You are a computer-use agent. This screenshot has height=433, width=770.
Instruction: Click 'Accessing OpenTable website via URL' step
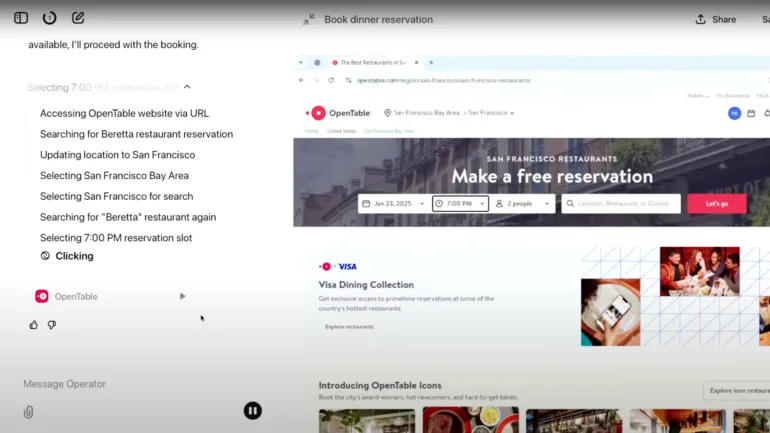(x=124, y=113)
